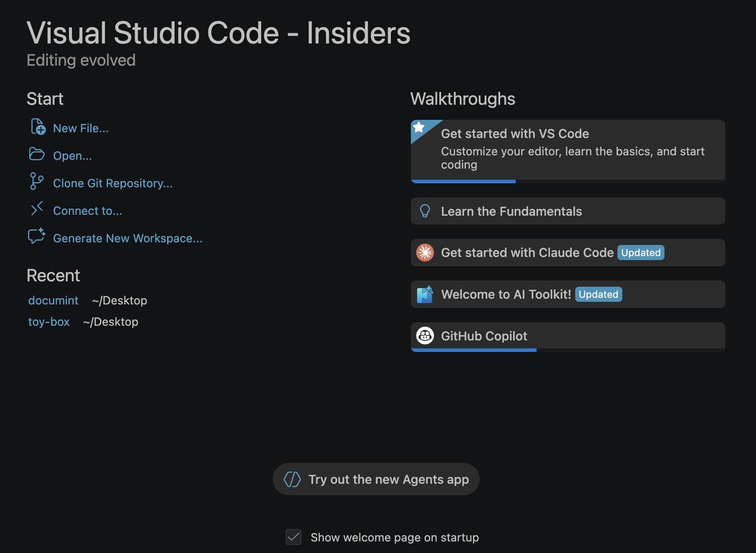Click the lightbulb icon on Learn the Fundamentals
The height and width of the screenshot is (553, 756).
point(425,211)
